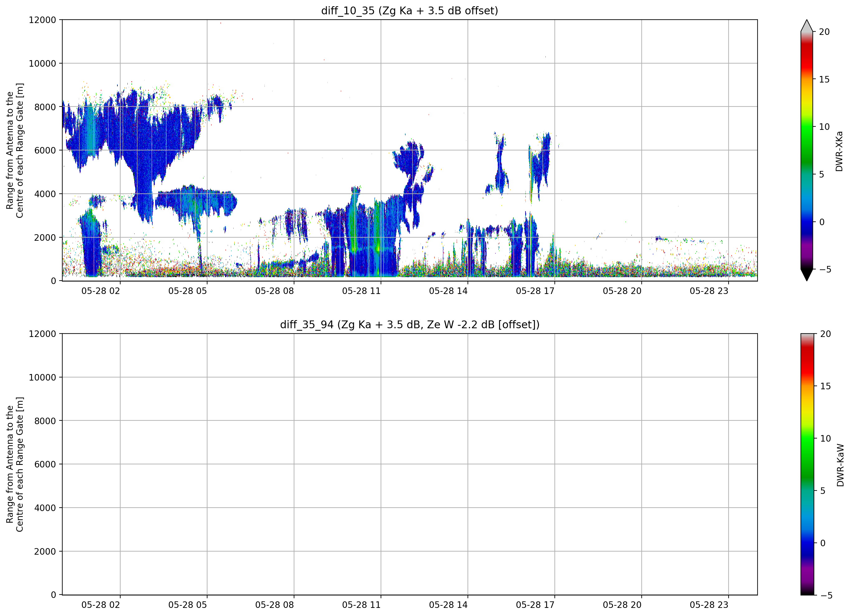Click the top plot 10000 y-axis tick
The width and height of the screenshot is (851, 616).
point(42,64)
